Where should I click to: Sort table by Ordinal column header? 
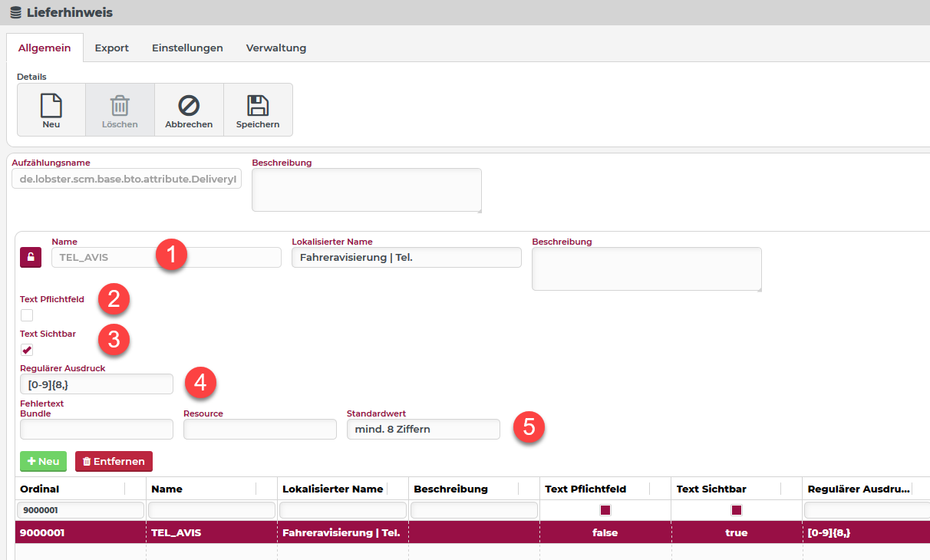click(40, 489)
